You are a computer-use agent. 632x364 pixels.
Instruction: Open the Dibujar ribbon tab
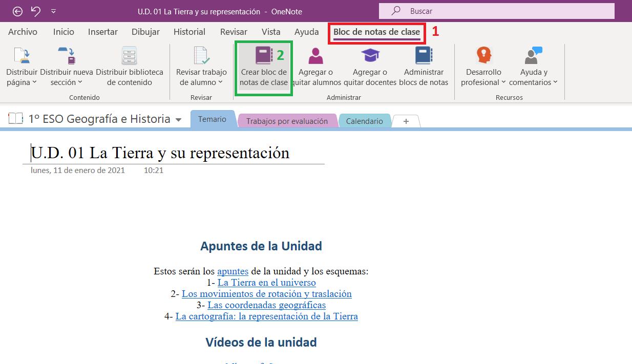click(x=145, y=32)
